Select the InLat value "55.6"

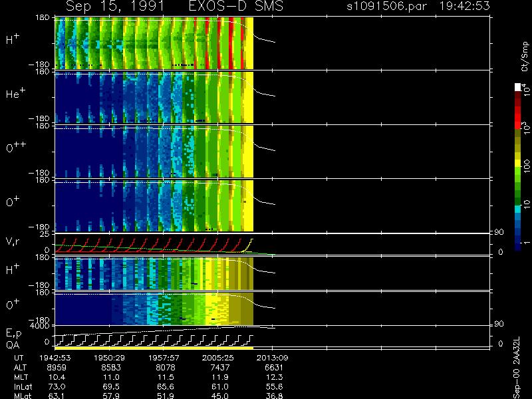pos(274,387)
